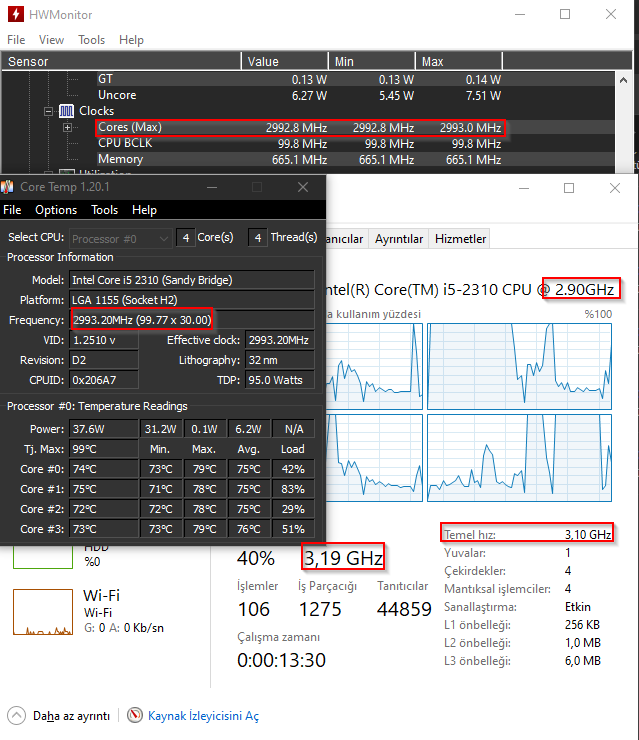Click the Power 37.6W field

[x=104, y=429]
